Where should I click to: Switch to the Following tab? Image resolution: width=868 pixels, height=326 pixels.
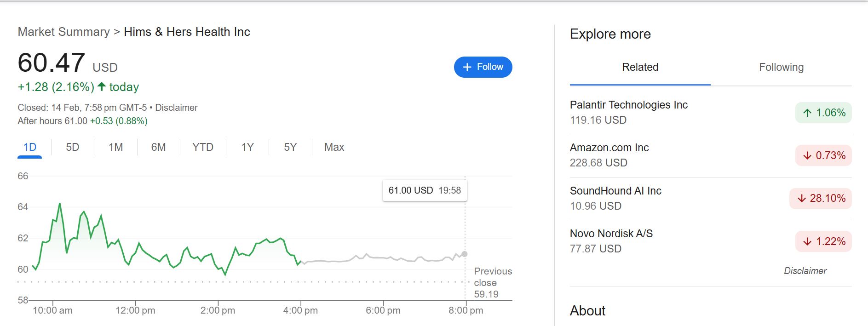[781, 67]
